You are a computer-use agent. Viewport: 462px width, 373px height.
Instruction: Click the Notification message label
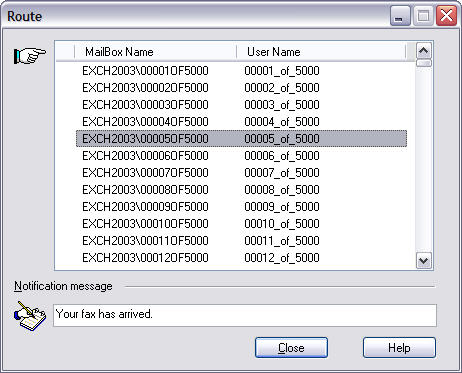click(63, 286)
